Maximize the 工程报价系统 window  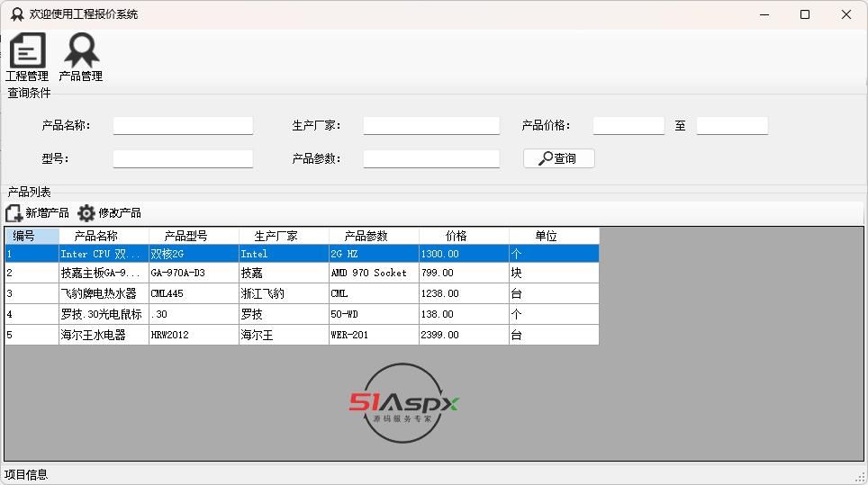pos(805,14)
